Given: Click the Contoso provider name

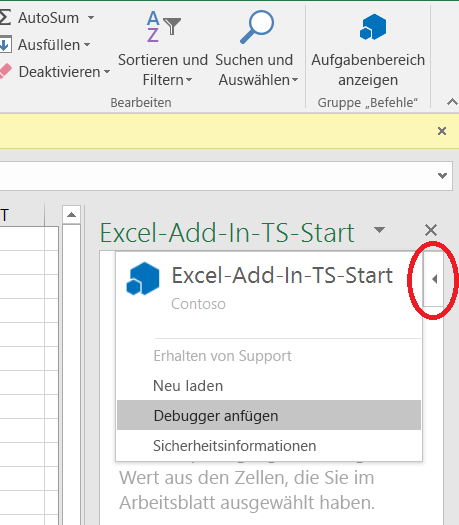Looking at the screenshot, I should [x=198, y=304].
